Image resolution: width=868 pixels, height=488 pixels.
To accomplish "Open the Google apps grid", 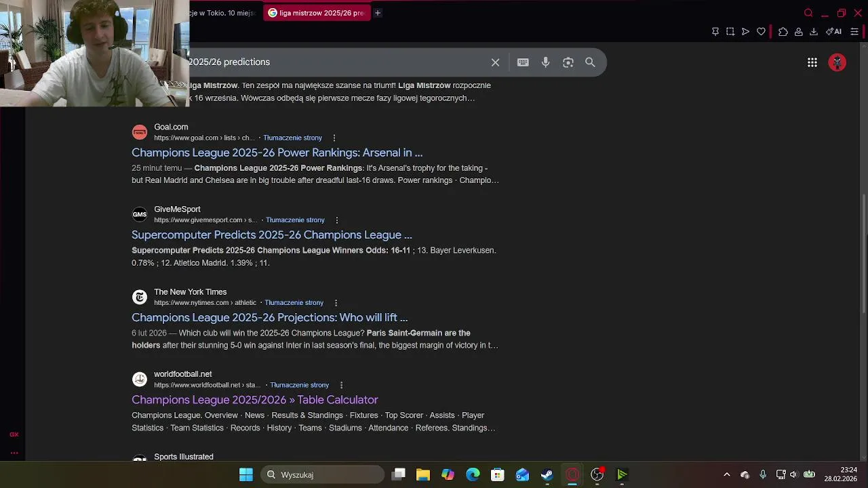I will [x=812, y=62].
